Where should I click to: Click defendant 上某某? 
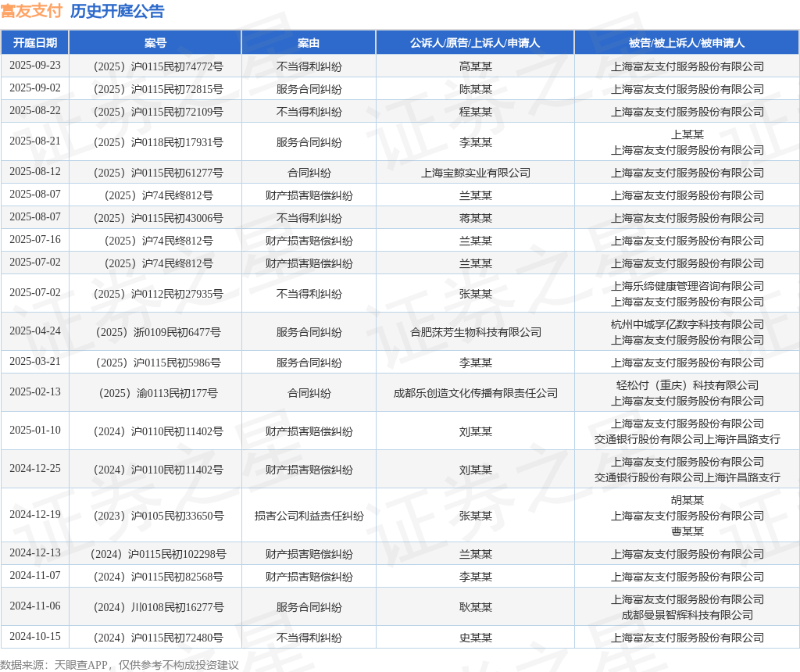[687, 134]
